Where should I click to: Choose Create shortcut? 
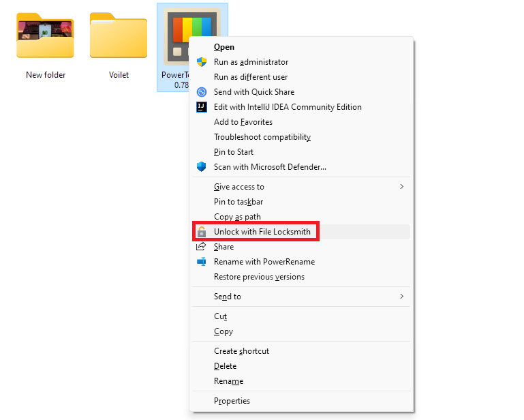click(241, 351)
